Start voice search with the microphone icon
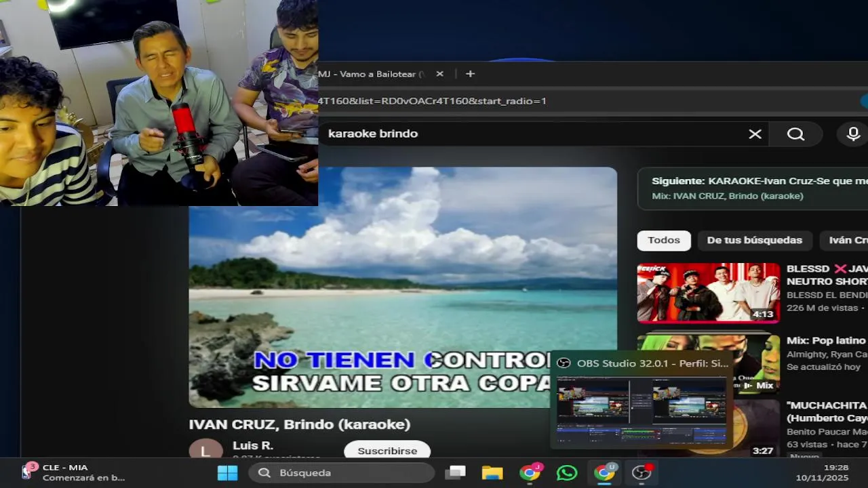 click(853, 134)
